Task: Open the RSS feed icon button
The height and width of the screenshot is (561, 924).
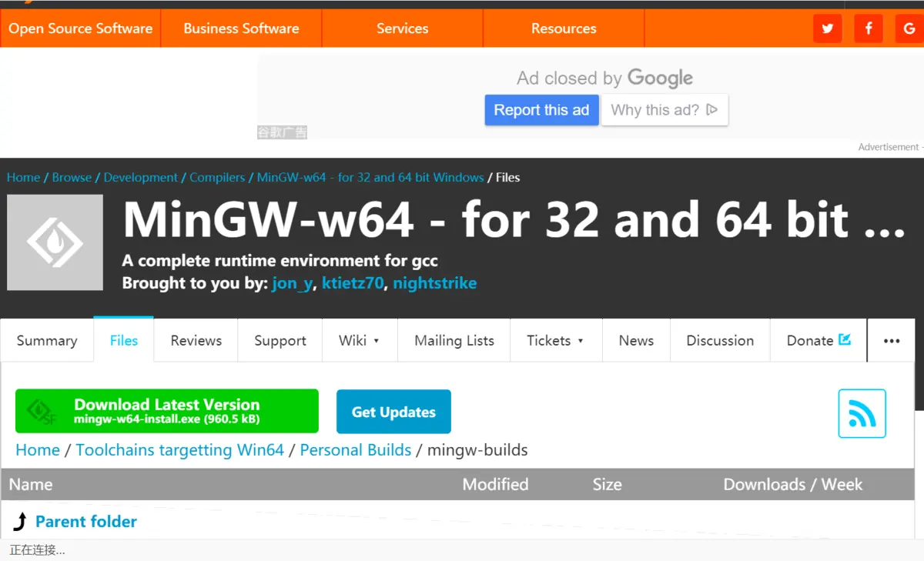Action: tap(862, 414)
